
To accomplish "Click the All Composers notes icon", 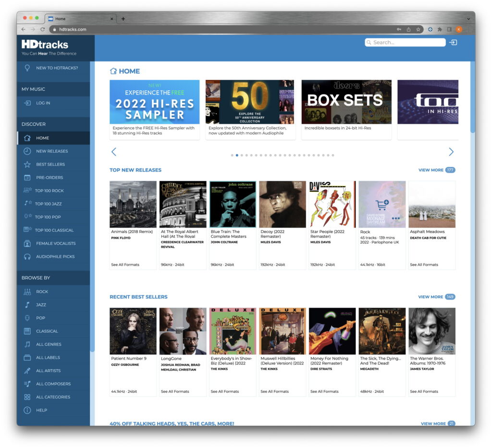I will point(27,384).
